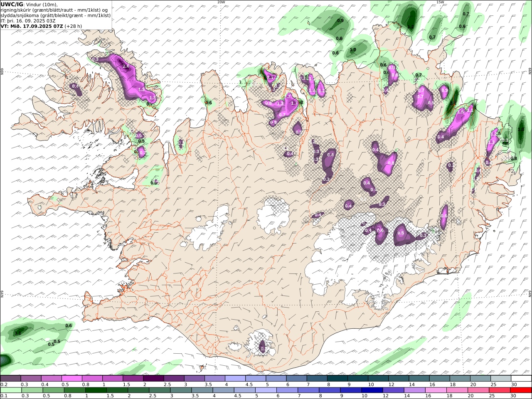This screenshot has height=399, width=532.
Task: Select the 2.6 snowfall value over the Westfjords
Action: pyautogui.click(x=126, y=66)
